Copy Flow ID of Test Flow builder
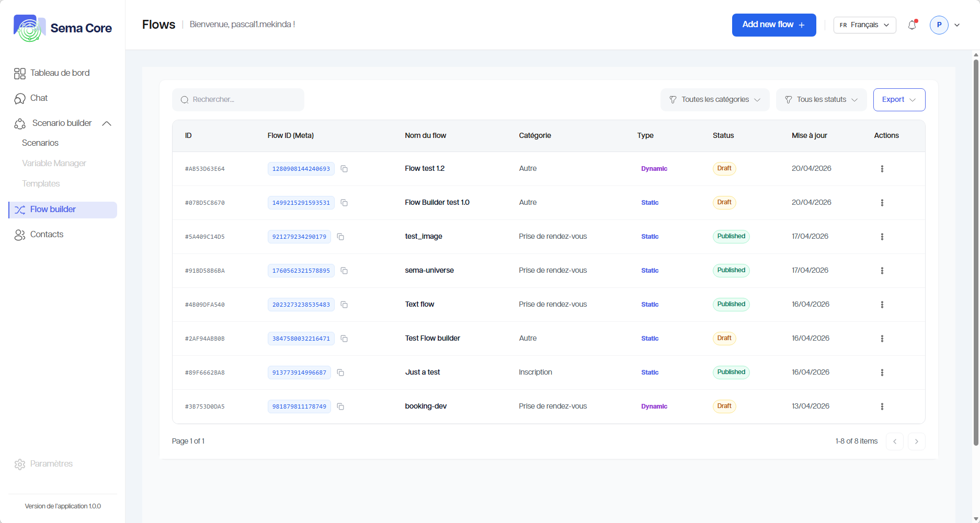Screen dimensions: 980x523 [x=344, y=339]
